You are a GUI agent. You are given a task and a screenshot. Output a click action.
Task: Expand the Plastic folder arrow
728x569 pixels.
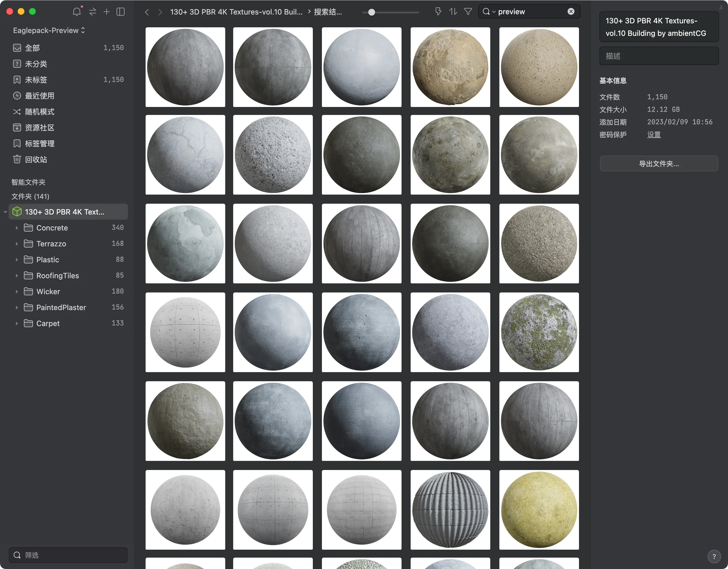click(17, 260)
